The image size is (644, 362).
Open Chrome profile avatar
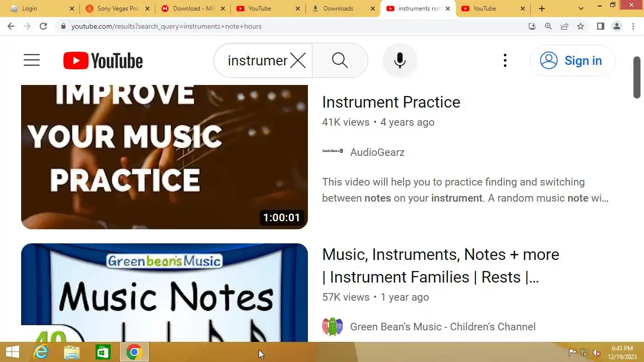617,26
